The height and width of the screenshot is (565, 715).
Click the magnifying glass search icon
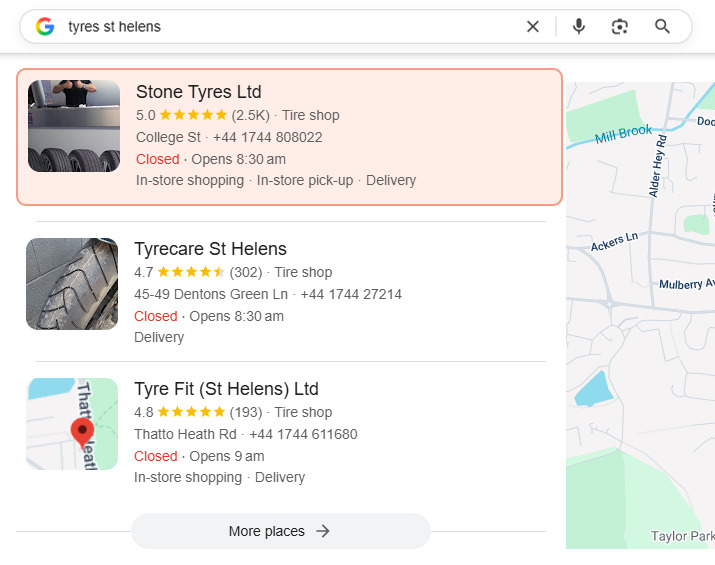(662, 27)
